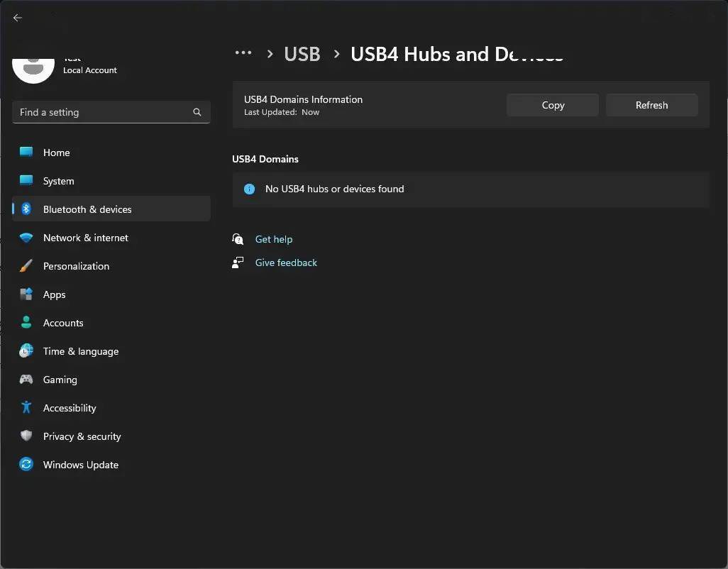Click the Apps icon in sidebar
This screenshot has height=569, width=728.
click(26, 294)
